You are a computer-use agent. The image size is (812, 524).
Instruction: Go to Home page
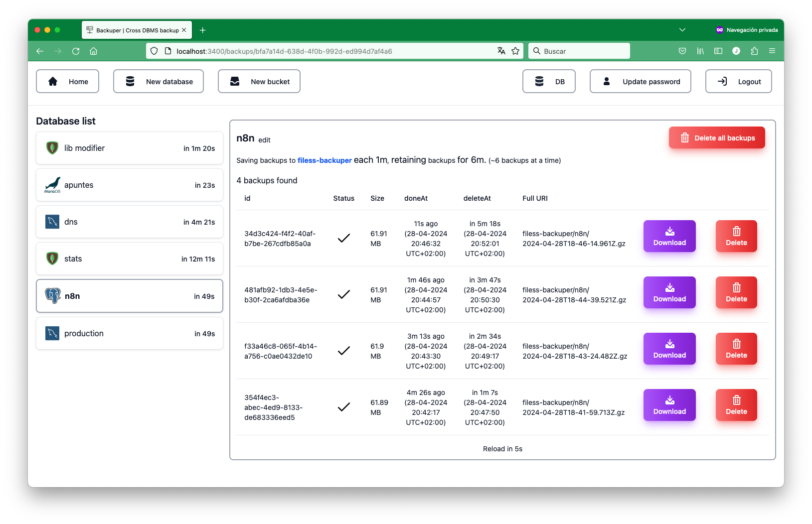[x=67, y=81]
